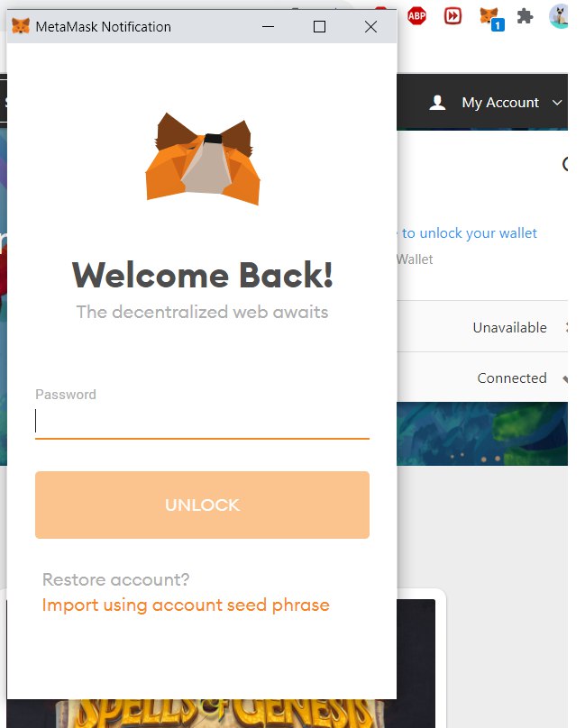The height and width of the screenshot is (728, 585).
Task: Click the fox icon in the title bar
Action: [21, 26]
